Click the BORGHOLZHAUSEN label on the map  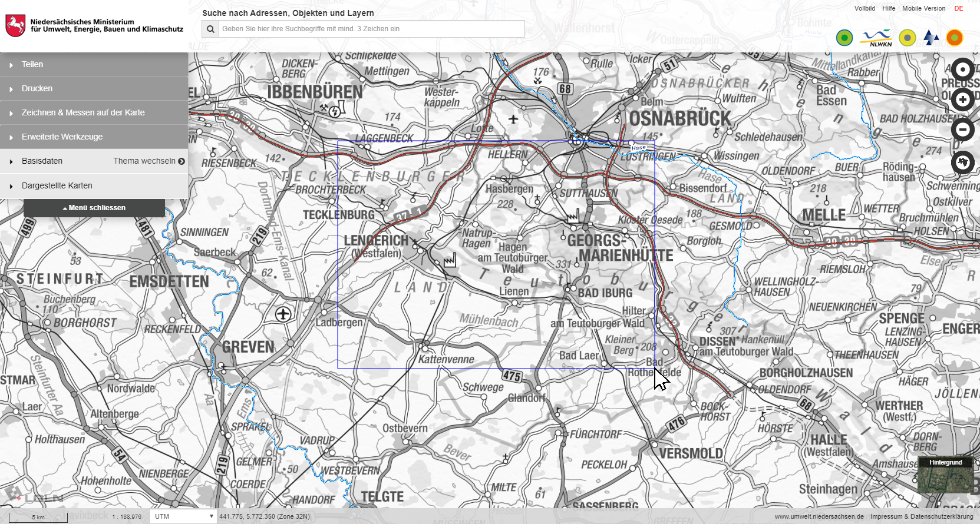806,373
